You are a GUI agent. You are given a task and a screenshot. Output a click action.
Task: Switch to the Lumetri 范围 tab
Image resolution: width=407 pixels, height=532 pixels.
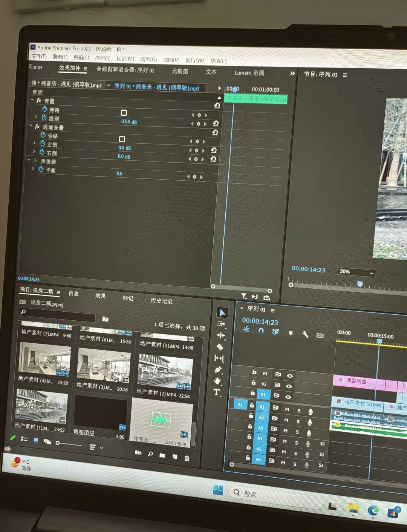249,73
